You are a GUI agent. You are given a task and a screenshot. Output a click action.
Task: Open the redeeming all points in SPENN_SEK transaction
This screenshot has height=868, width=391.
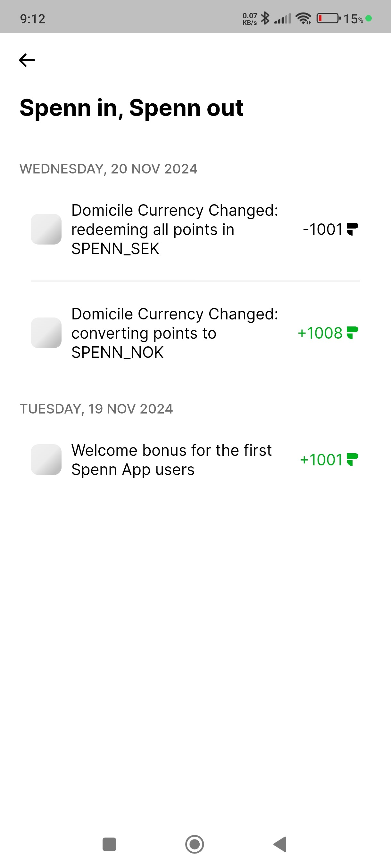click(175, 229)
